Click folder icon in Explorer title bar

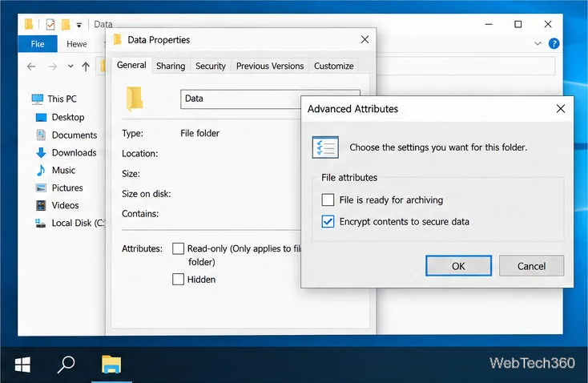[29, 24]
